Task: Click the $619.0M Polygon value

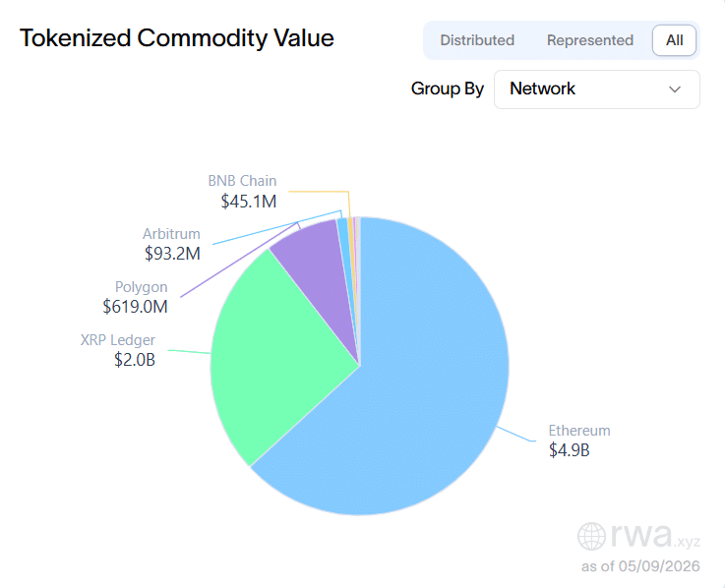Action: 135,307
